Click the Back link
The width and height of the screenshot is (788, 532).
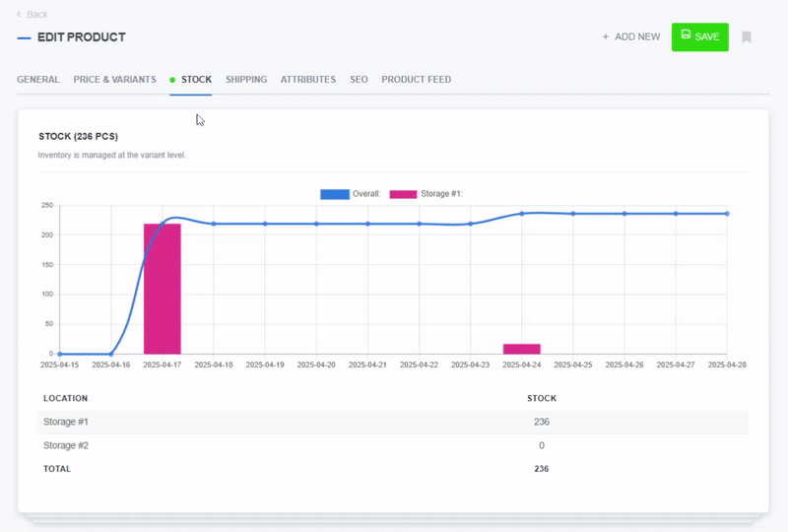33,14
